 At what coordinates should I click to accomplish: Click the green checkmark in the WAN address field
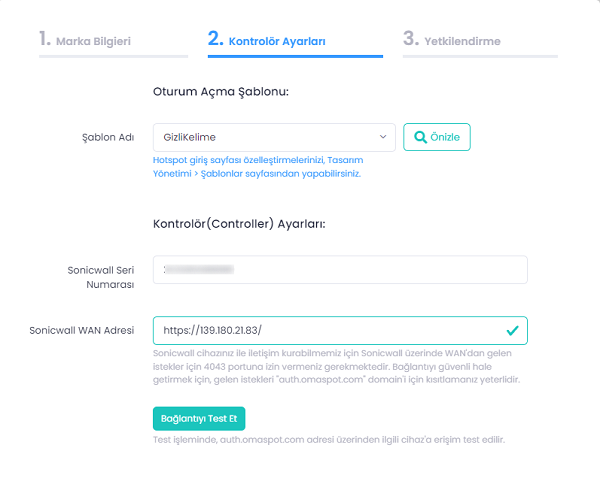click(x=512, y=329)
